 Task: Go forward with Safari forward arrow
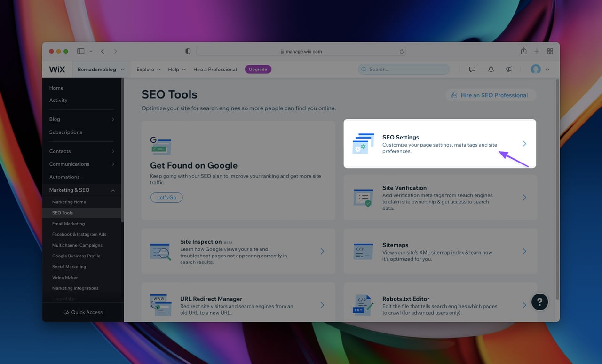(115, 51)
